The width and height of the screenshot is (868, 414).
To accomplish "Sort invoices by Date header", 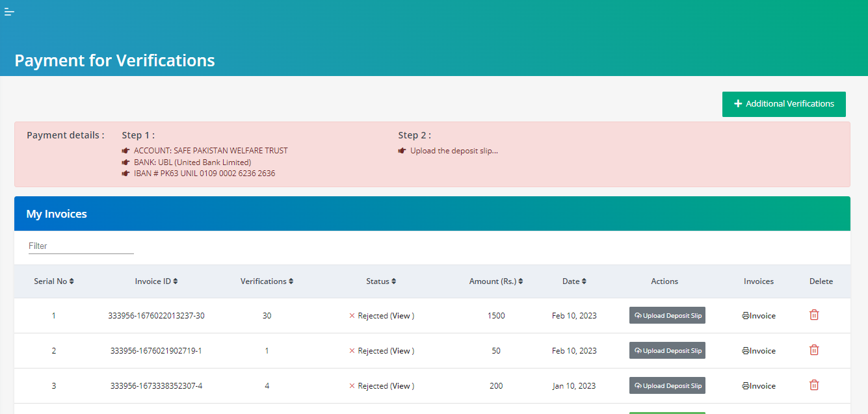I will click(575, 281).
